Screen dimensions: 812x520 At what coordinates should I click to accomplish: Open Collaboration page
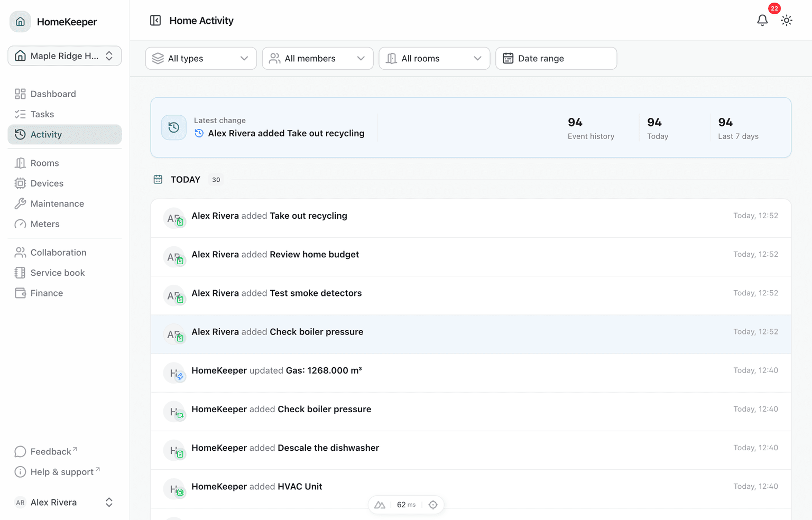point(64,253)
